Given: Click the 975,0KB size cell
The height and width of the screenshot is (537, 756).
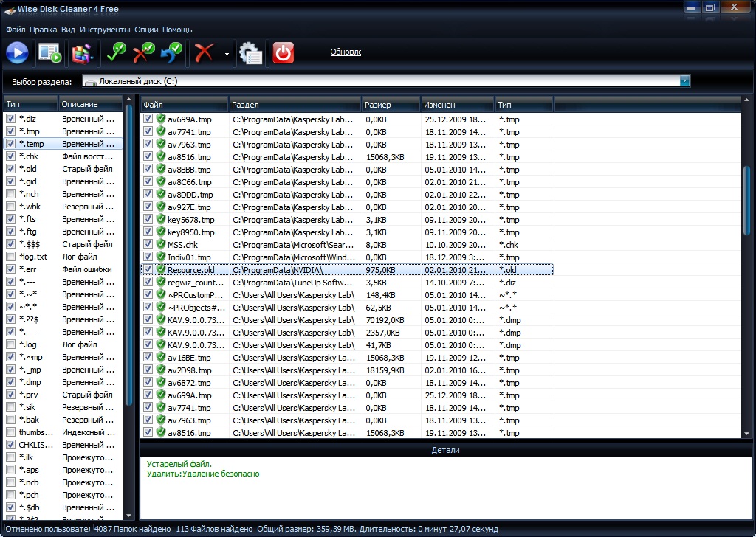Looking at the screenshot, I should 380,270.
